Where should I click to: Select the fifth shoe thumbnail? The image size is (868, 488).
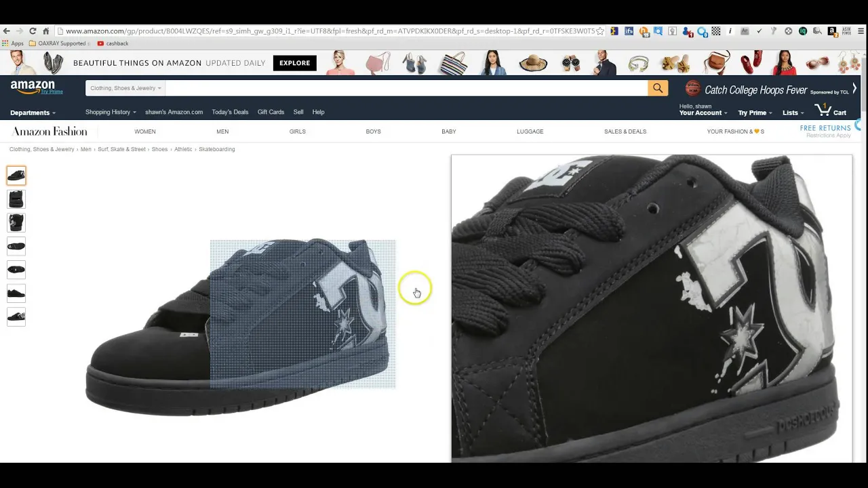point(16,270)
